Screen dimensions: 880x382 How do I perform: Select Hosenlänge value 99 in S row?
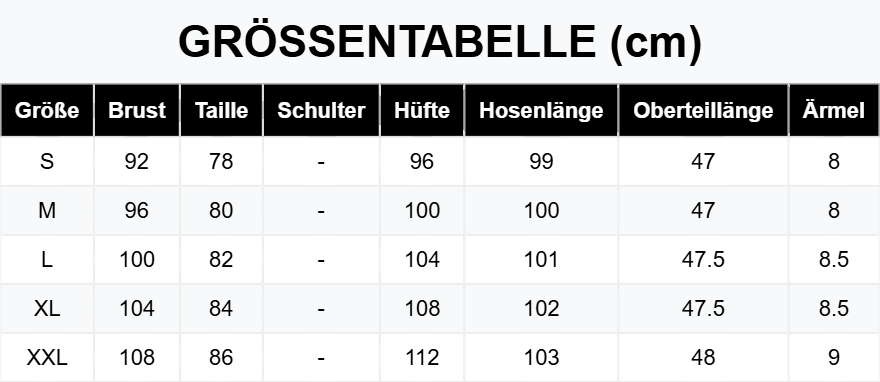[x=541, y=162]
